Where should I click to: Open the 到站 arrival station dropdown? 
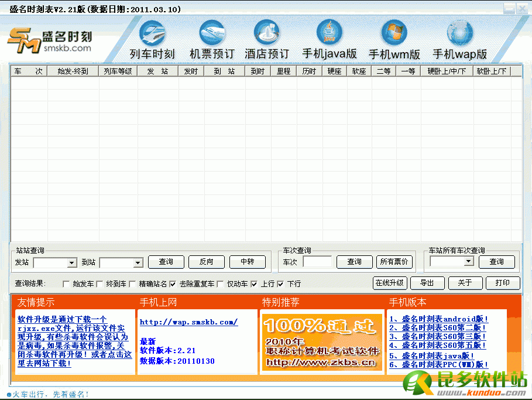(138, 263)
